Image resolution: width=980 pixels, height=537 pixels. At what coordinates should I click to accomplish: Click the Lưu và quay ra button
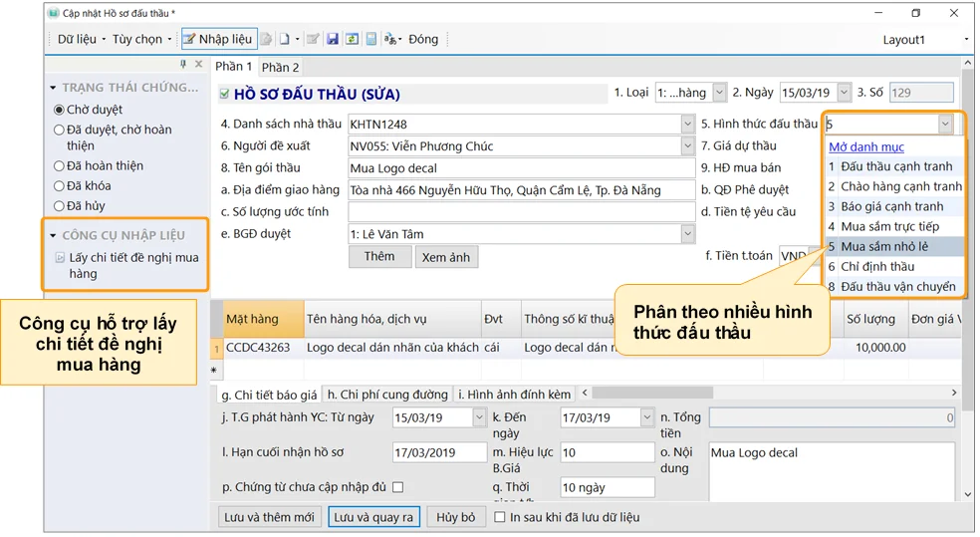[x=374, y=517]
